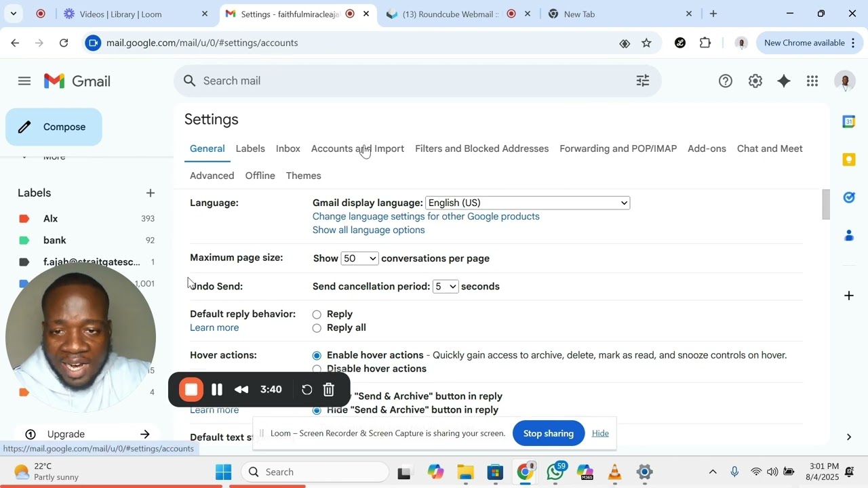Get add-ons plus icon in side panel
This screenshot has height=488, width=868.
tap(849, 296)
